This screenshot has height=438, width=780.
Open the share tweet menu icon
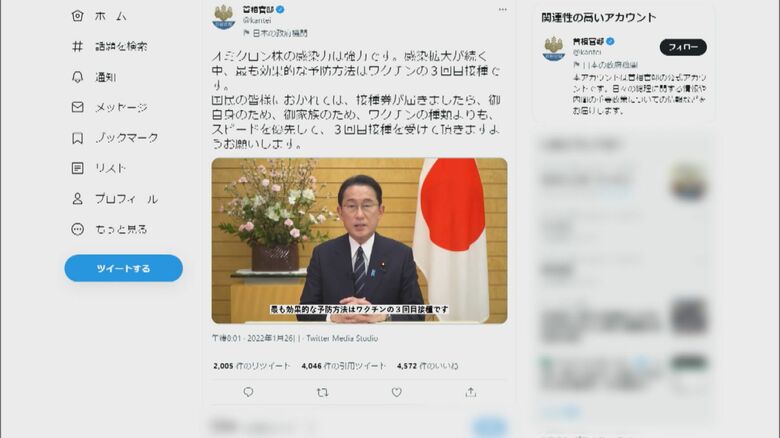(471, 392)
